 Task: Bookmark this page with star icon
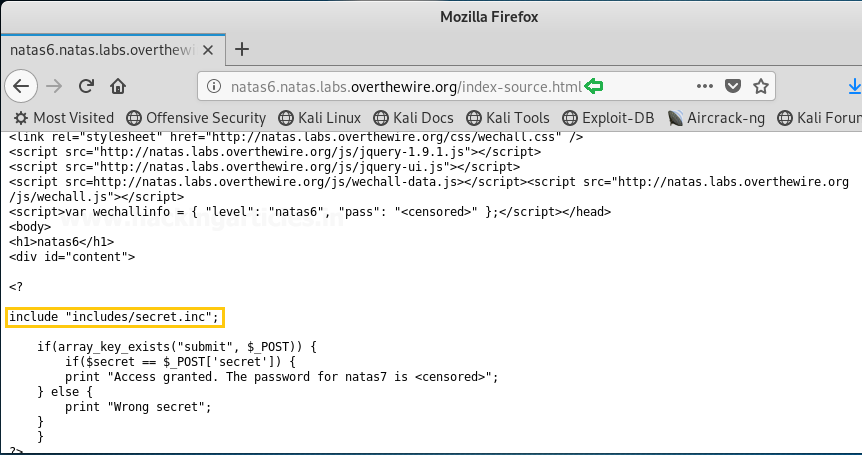(x=761, y=86)
